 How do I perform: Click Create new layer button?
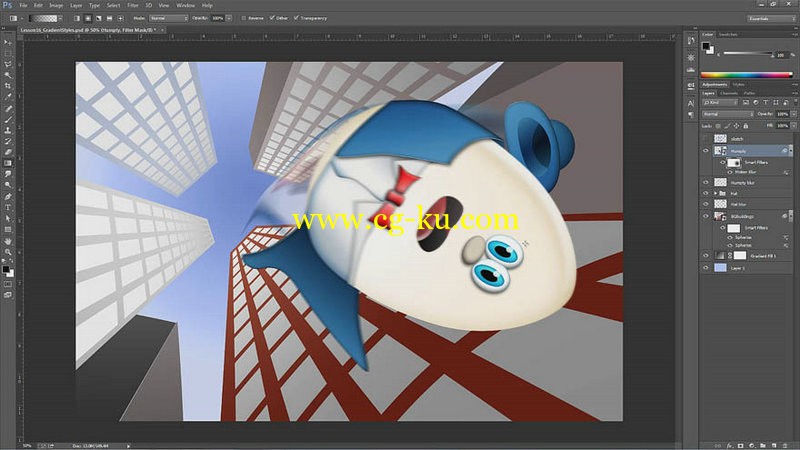point(774,446)
